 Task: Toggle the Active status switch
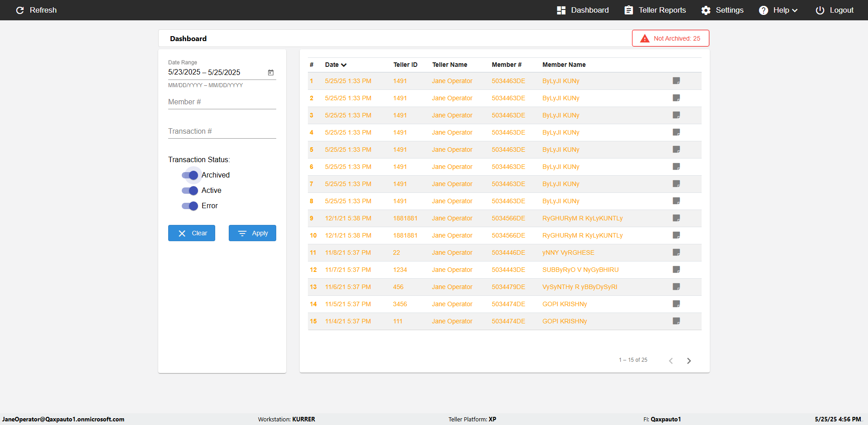[190, 191]
